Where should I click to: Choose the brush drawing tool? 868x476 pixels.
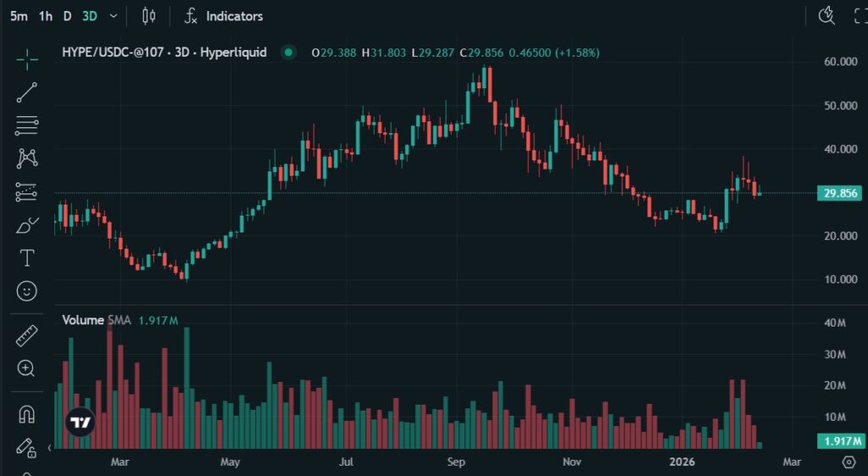pyautogui.click(x=27, y=226)
